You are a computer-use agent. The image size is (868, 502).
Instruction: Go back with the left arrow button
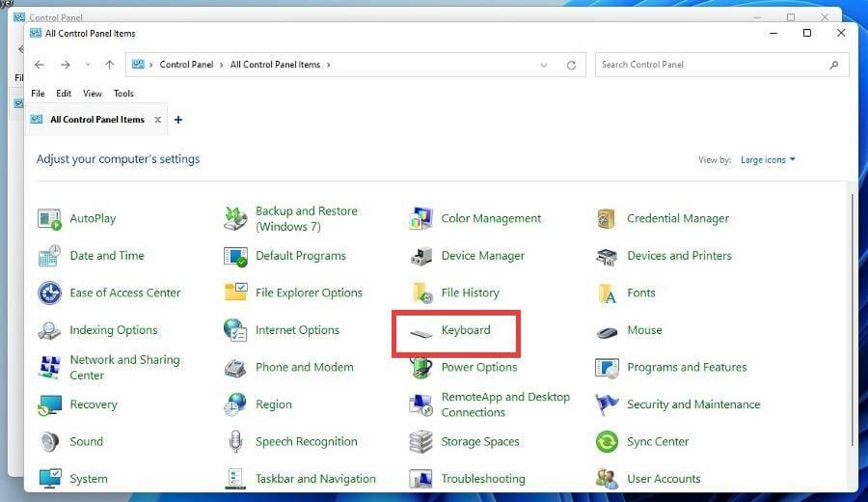point(40,65)
